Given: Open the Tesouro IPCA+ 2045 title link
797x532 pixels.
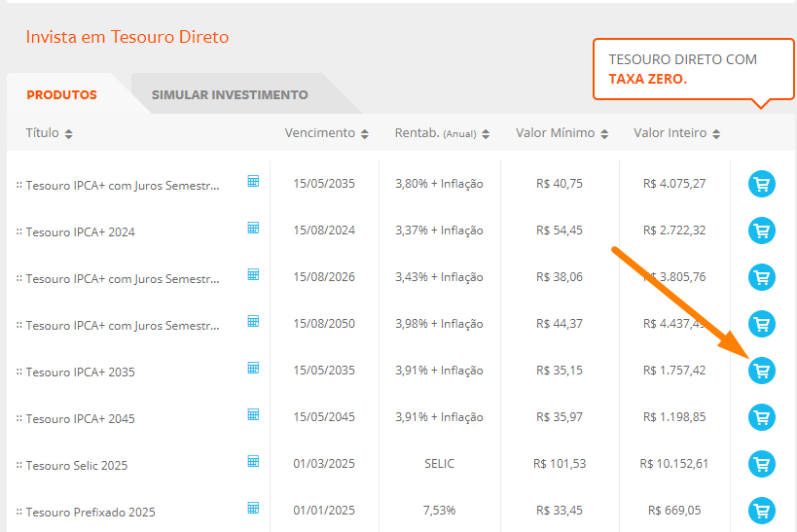Looking at the screenshot, I should (x=80, y=419).
